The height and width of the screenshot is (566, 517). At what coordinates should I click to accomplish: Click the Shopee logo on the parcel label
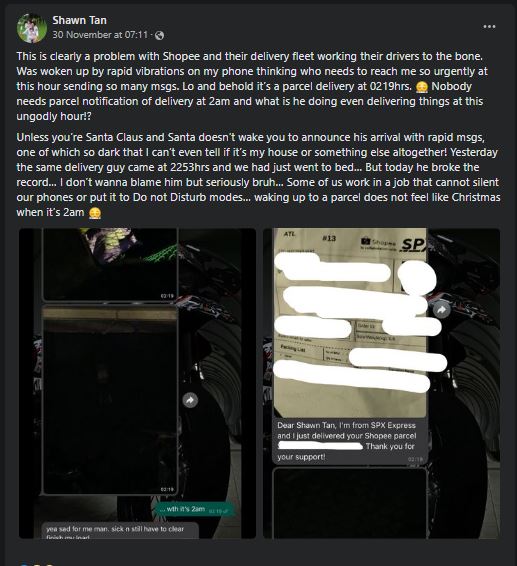[x=379, y=242]
